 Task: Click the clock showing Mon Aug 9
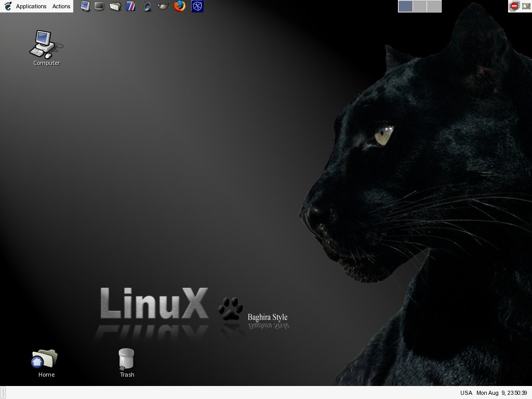tap(501, 393)
